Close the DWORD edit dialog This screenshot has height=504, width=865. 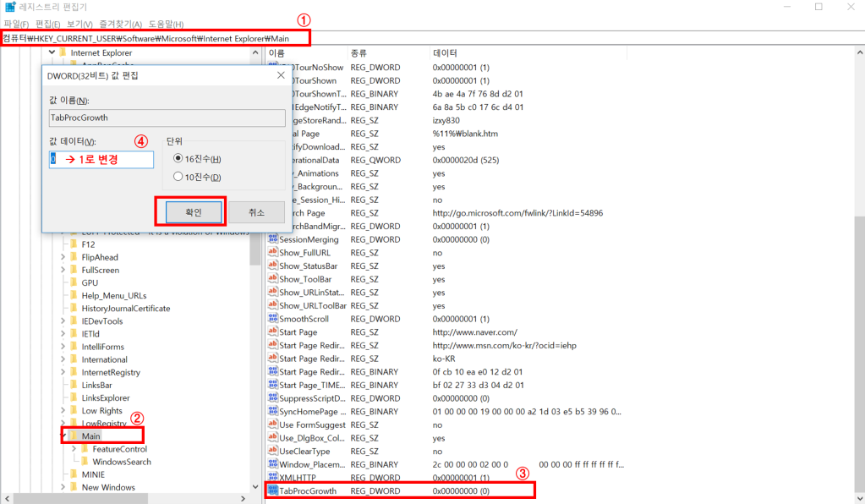pos(281,75)
